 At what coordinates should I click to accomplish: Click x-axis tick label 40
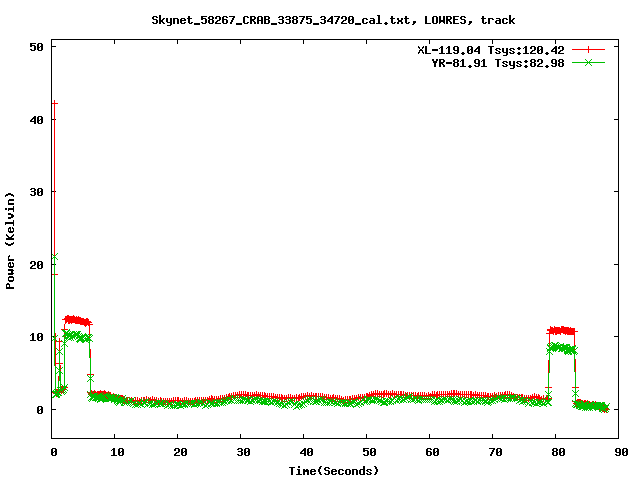pos(306,452)
